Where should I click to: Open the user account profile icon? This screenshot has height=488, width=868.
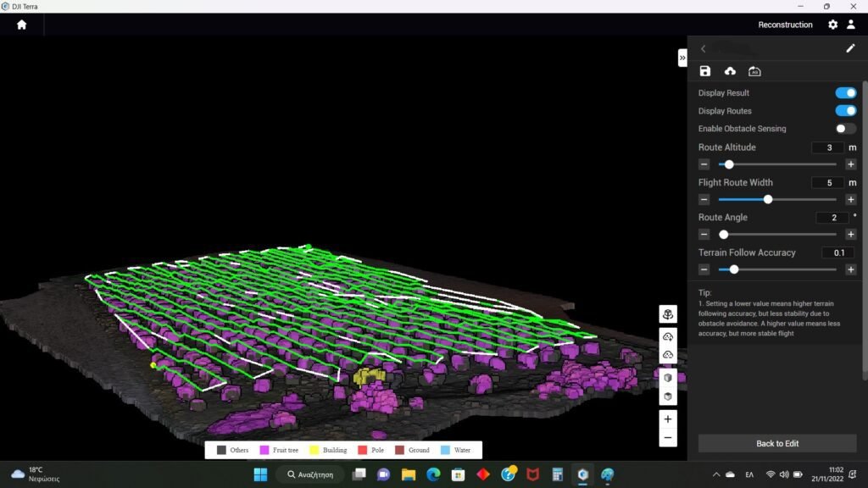(851, 25)
